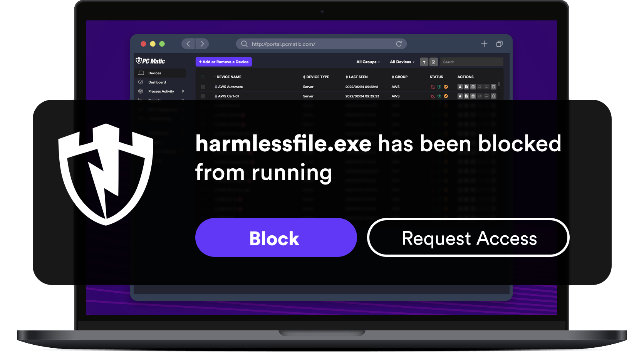Click the Request Access button
Screen dimensions: 644x352
[x=468, y=238]
